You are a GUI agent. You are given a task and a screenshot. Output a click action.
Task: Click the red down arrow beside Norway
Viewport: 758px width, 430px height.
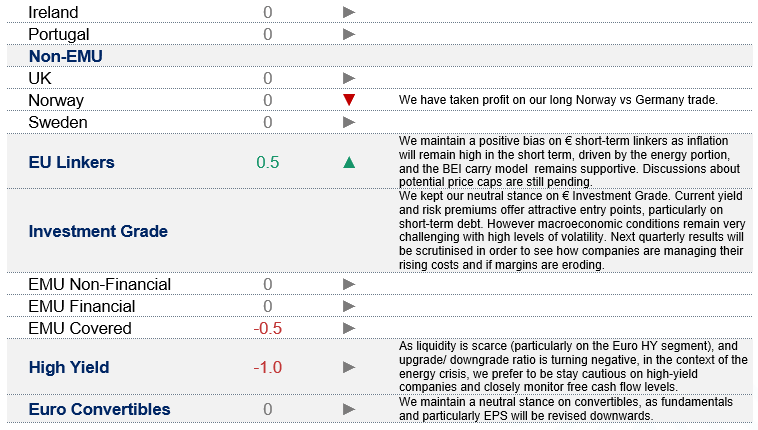[349, 100]
